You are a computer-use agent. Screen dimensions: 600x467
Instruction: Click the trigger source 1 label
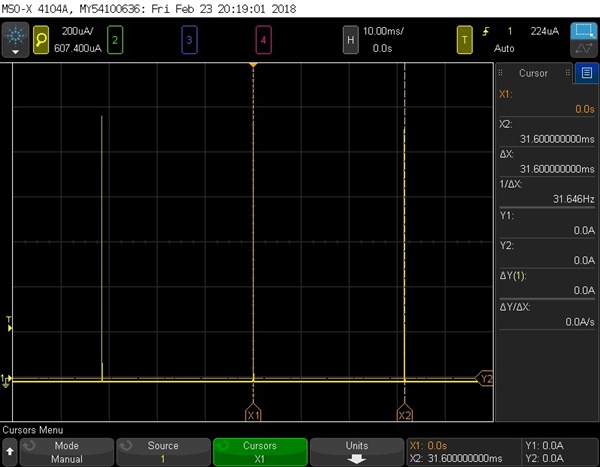tap(510, 31)
